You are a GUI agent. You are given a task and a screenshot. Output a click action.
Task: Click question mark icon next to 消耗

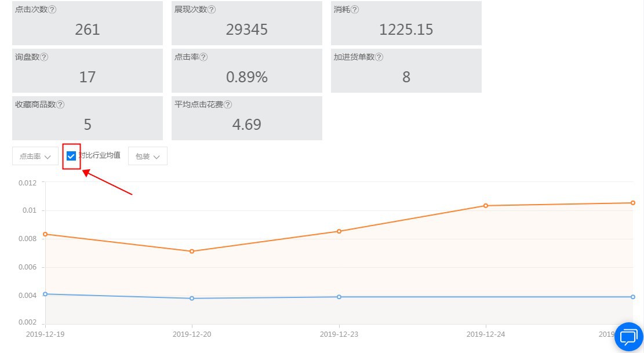tap(355, 10)
